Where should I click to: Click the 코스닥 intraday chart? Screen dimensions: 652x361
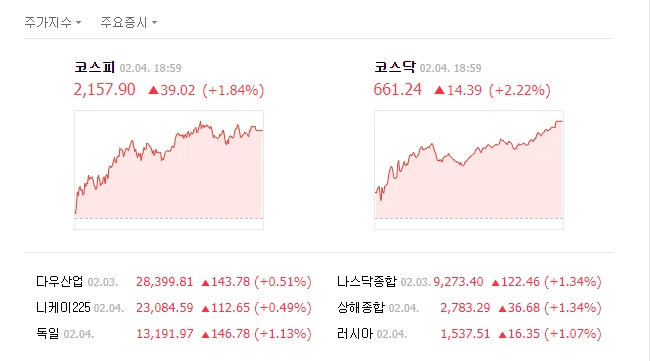pyautogui.click(x=469, y=170)
